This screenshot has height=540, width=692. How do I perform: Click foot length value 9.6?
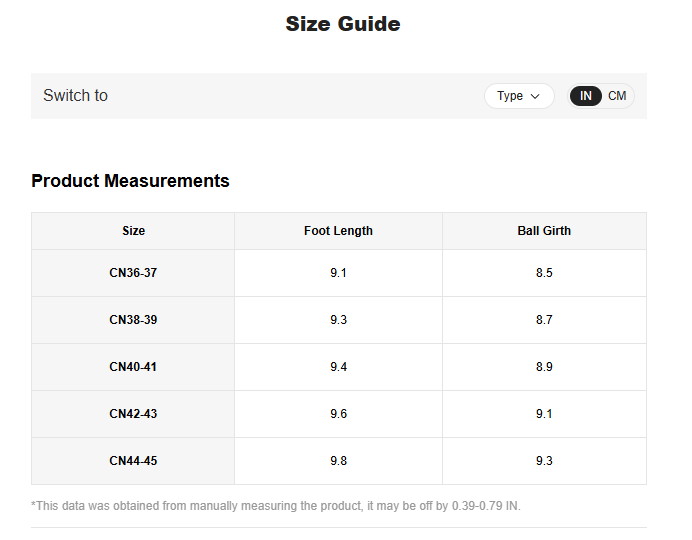point(338,414)
